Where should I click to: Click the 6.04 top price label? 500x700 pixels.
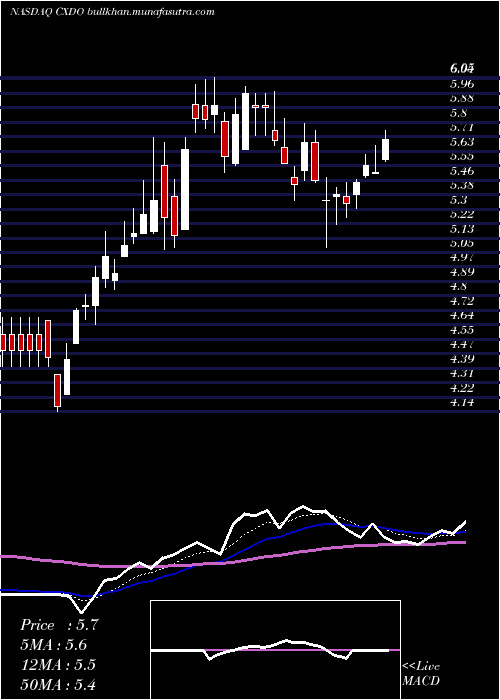(462, 69)
